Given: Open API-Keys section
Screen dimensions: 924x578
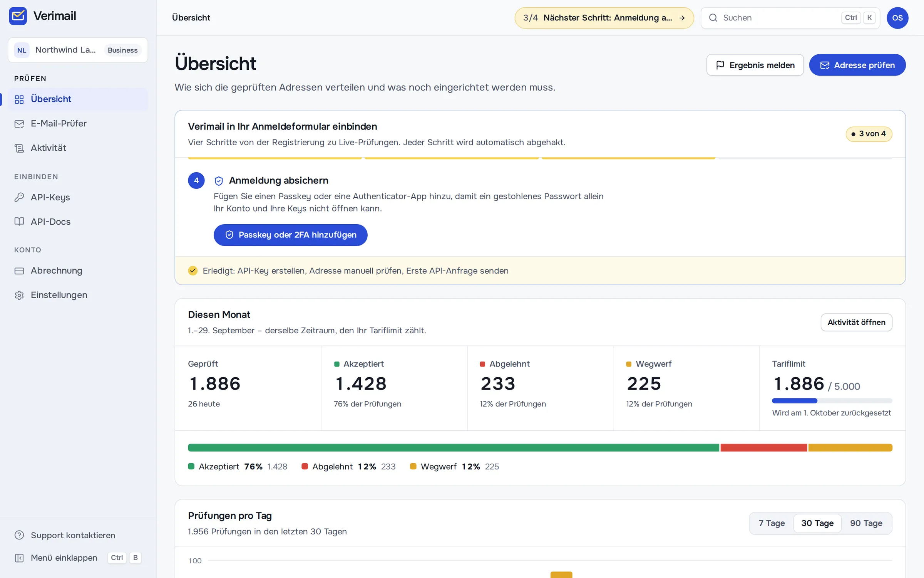Looking at the screenshot, I should pos(78,197).
